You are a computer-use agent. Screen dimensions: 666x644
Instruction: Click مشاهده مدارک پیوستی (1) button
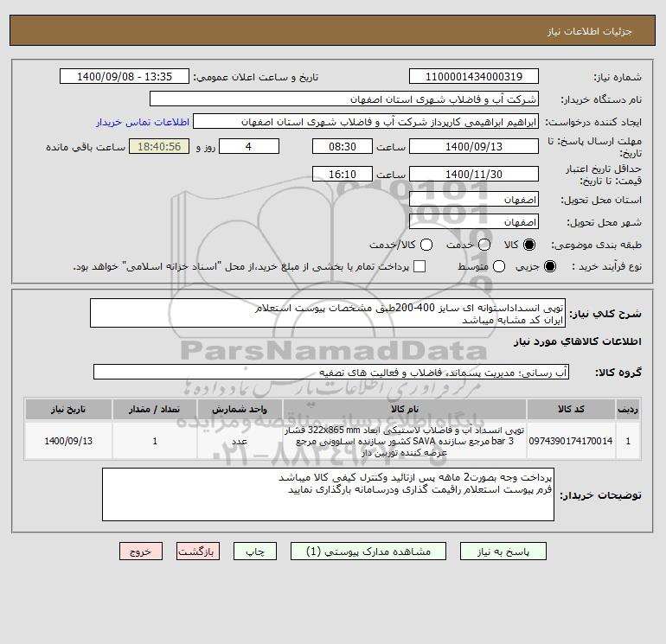[x=368, y=552]
